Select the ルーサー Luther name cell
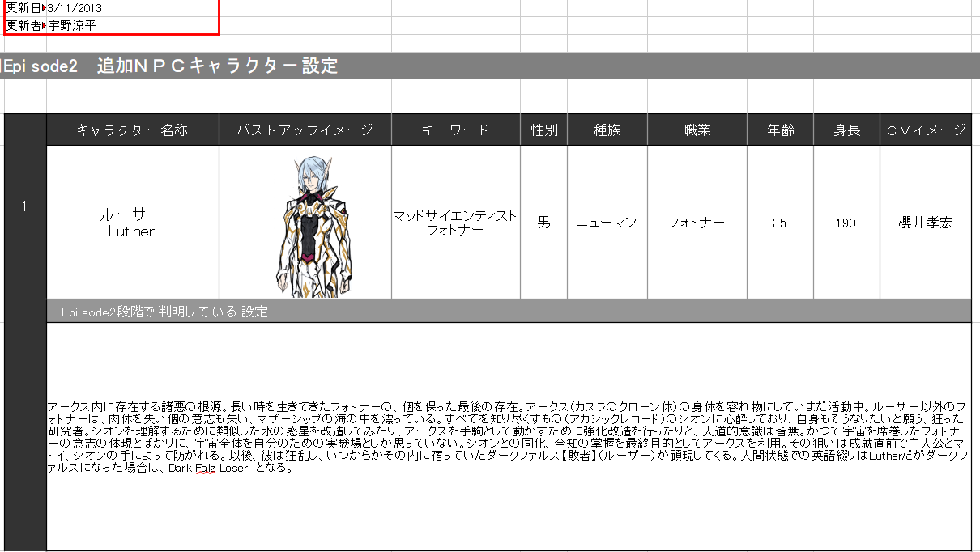This screenshot has width=980, height=552. [x=133, y=223]
